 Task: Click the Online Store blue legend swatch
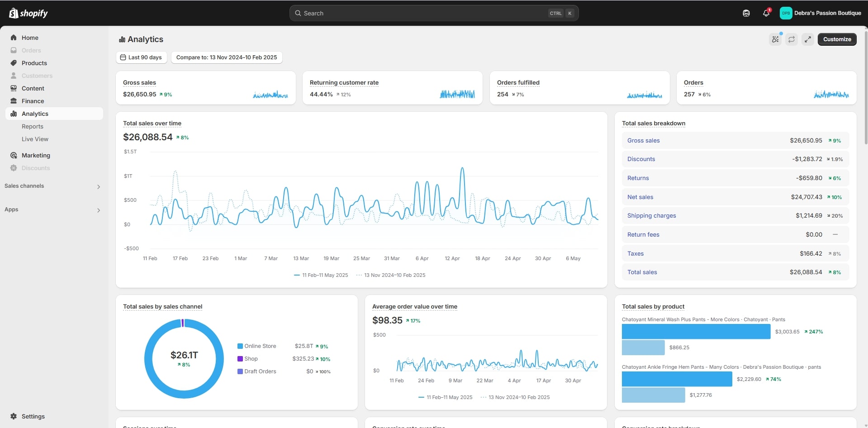tap(240, 346)
